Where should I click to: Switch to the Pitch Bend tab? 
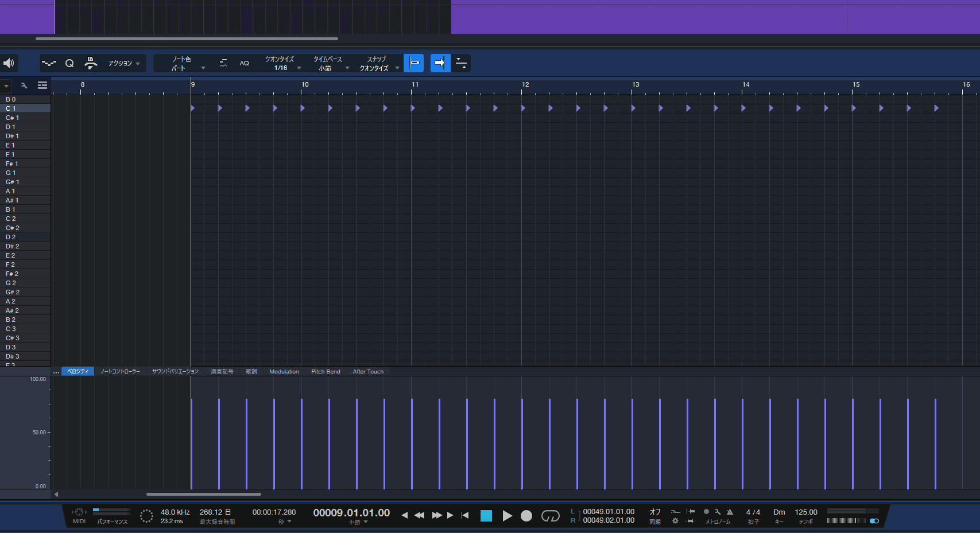(x=326, y=372)
